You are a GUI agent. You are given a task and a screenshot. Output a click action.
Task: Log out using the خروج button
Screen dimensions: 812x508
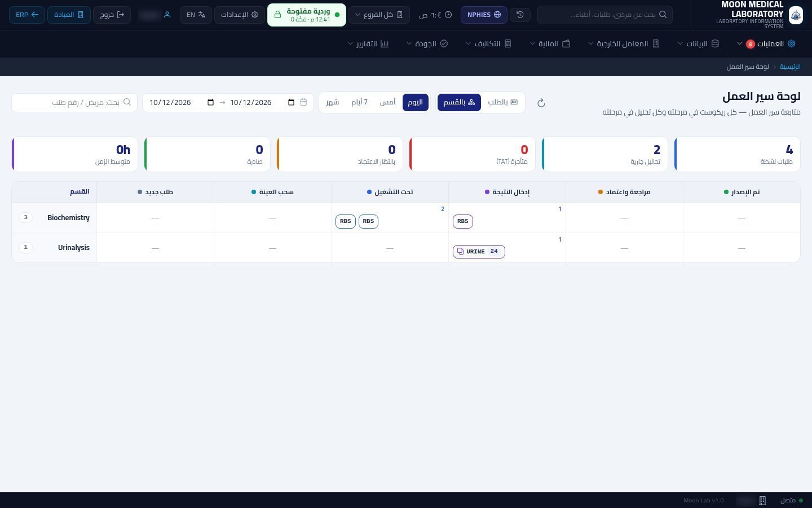pos(112,15)
